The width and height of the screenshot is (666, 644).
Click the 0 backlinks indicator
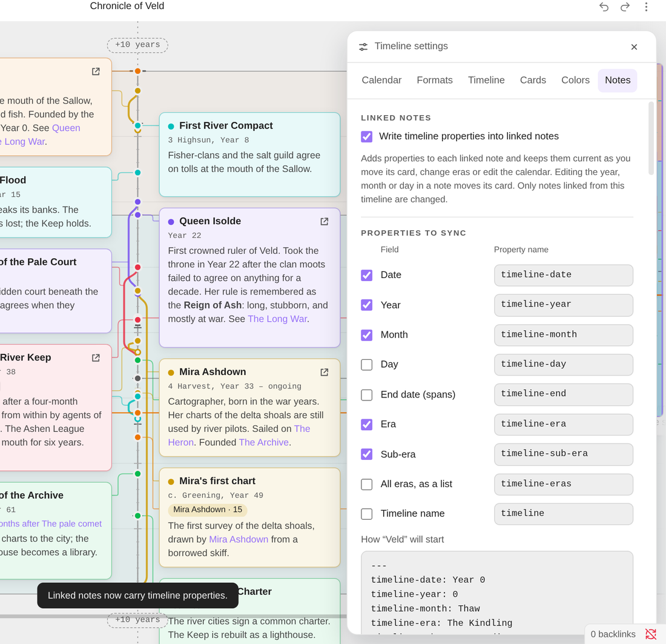pyautogui.click(x=613, y=634)
